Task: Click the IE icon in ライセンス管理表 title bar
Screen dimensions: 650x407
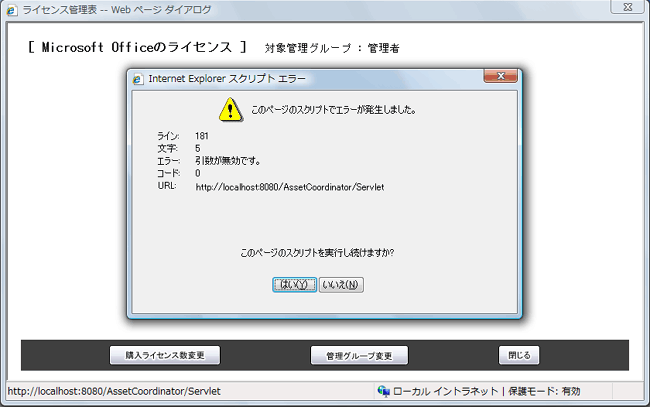Action: click(x=11, y=10)
